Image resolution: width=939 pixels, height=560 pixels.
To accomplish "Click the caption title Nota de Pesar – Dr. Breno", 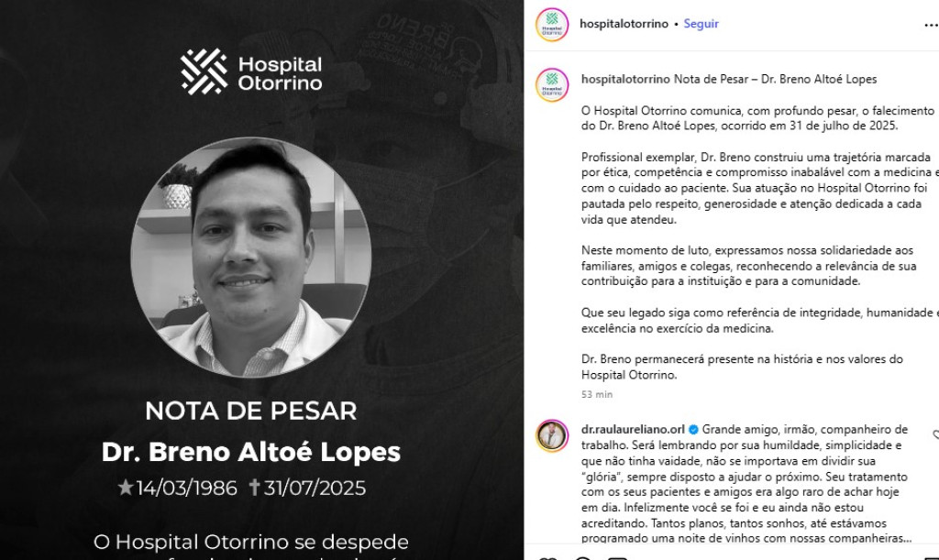I will tap(775, 79).
